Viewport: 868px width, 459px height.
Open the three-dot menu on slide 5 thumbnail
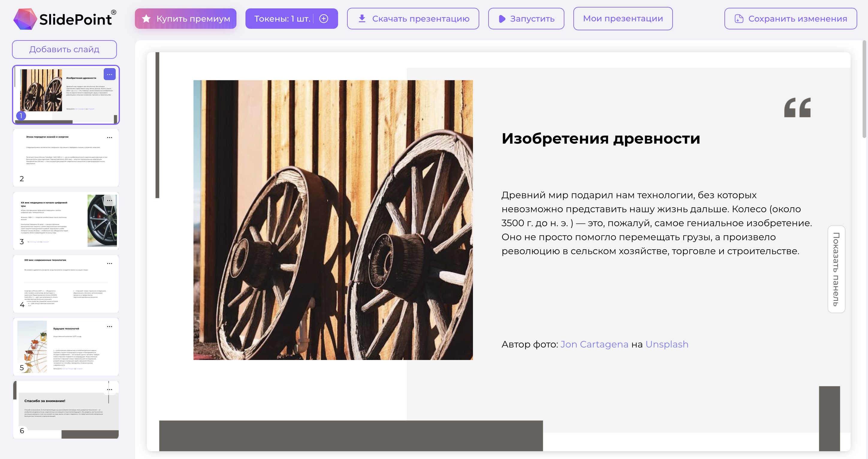tap(109, 326)
